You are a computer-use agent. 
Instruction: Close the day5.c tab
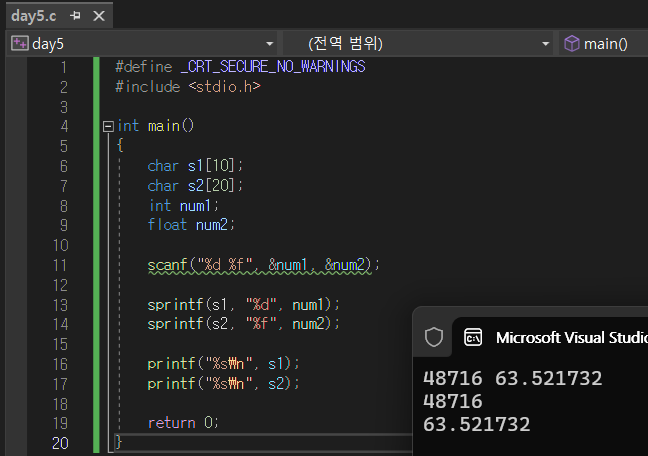[99, 16]
